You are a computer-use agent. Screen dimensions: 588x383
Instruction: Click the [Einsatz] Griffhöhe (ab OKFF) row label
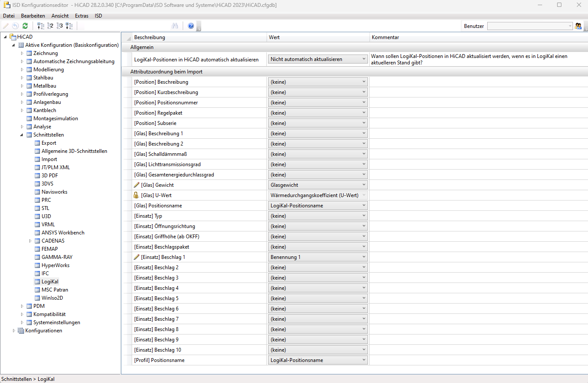[167, 237]
